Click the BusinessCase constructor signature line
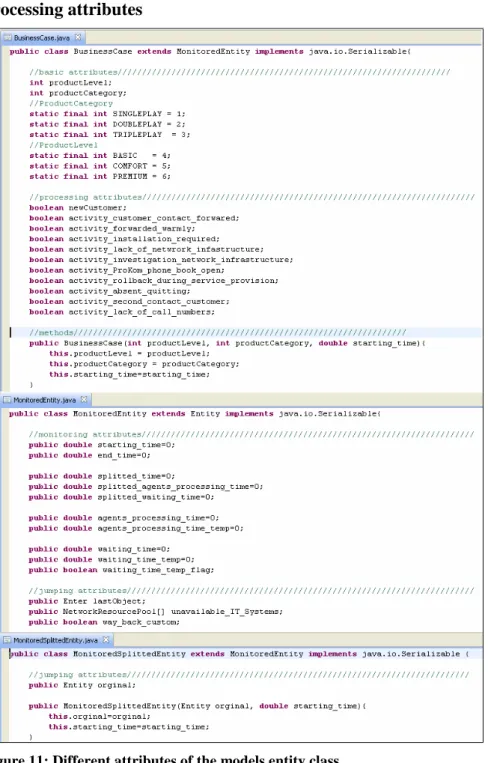This screenshot has width=488, height=763. coord(228,344)
